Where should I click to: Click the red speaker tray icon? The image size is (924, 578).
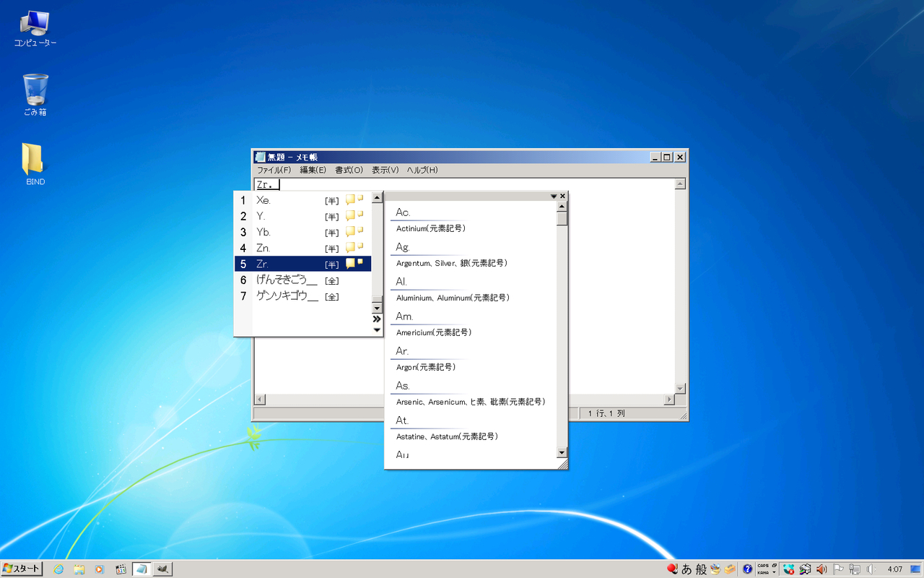[821, 569]
